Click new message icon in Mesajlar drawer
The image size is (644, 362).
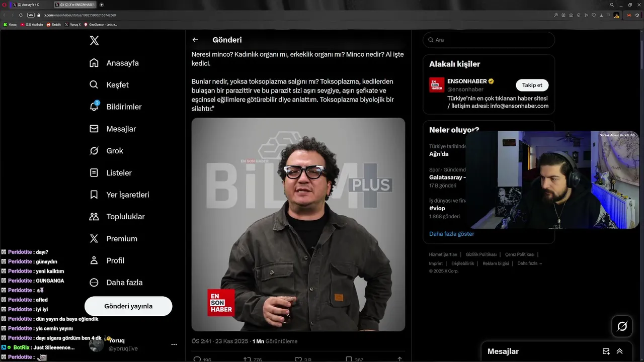(606, 351)
